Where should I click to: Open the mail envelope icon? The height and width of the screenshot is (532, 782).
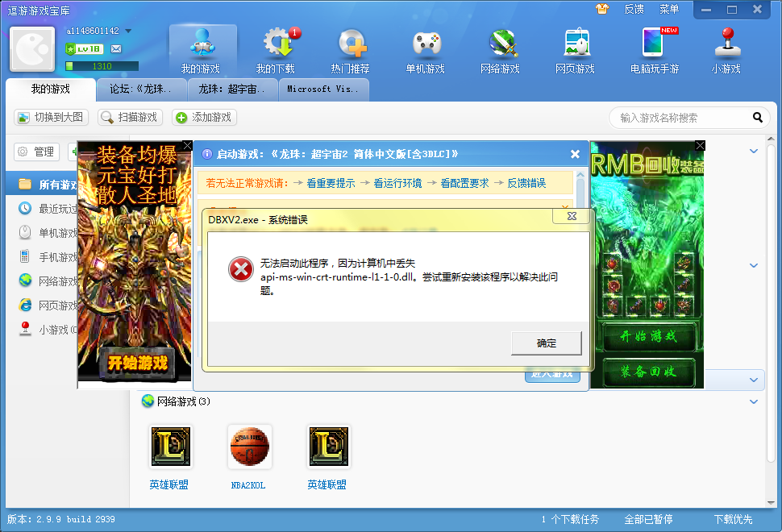pos(116,49)
